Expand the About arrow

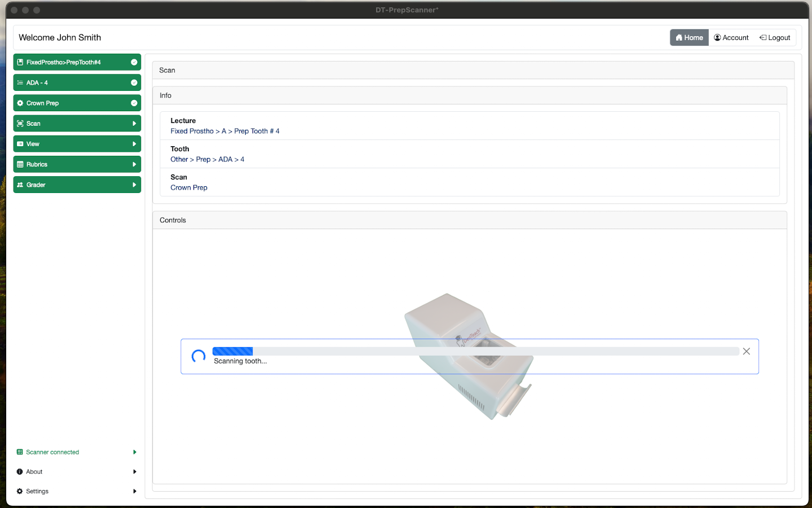[135, 472]
